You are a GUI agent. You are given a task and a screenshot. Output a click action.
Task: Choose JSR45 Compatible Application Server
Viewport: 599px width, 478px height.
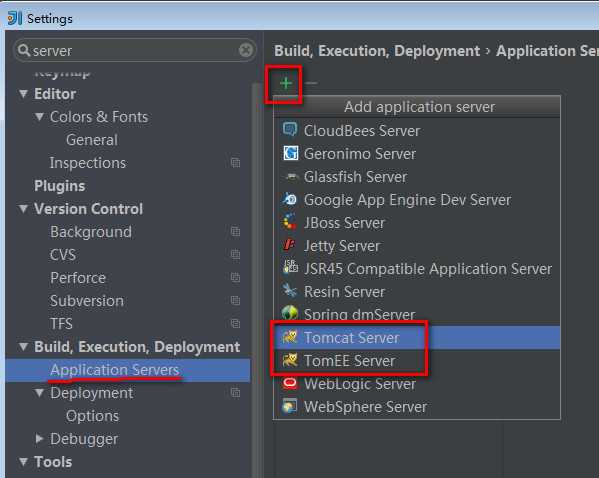pyautogui.click(x=417, y=268)
